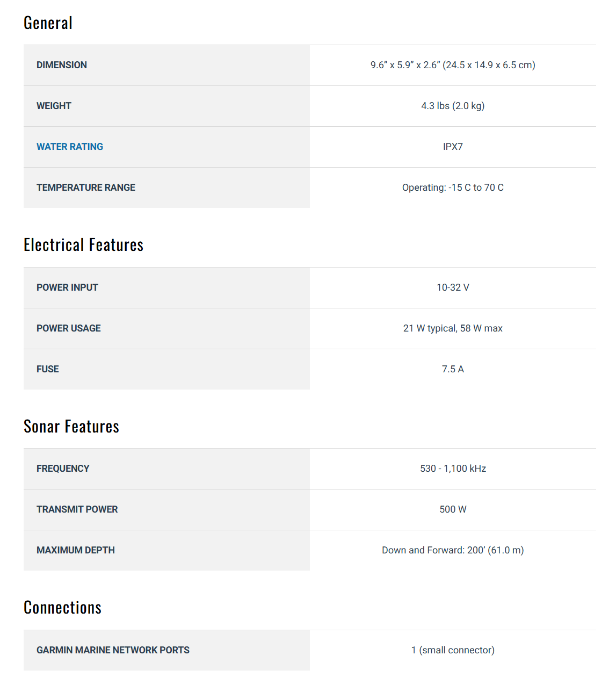
Task: Click the 530 - 1,100 kHz frequency value
Action: tap(453, 469)
